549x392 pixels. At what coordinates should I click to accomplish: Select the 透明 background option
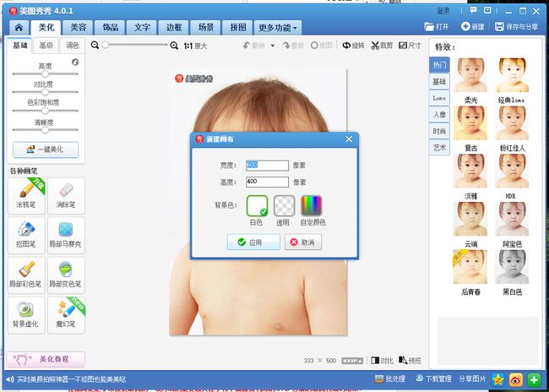point(284,206)
